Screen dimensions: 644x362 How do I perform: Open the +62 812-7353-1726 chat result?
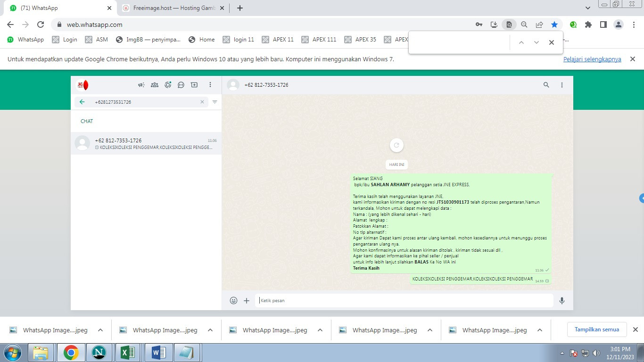[x=146, y=143]
